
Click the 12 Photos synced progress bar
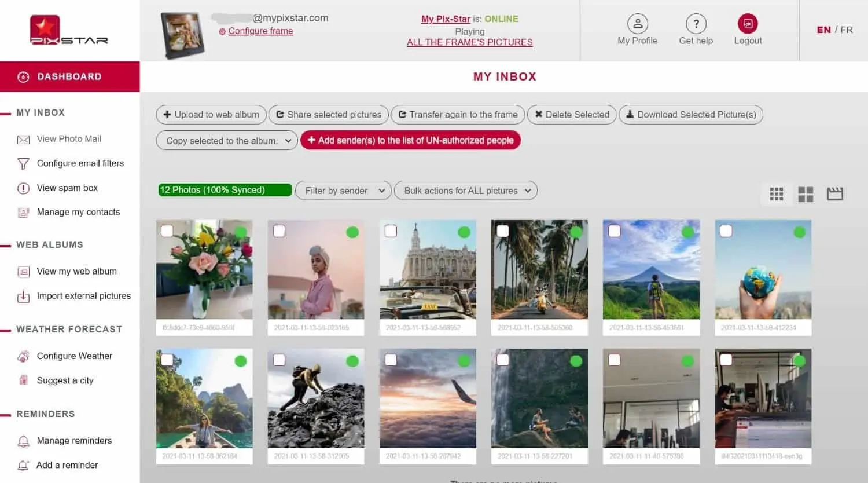tap(225, 190)
